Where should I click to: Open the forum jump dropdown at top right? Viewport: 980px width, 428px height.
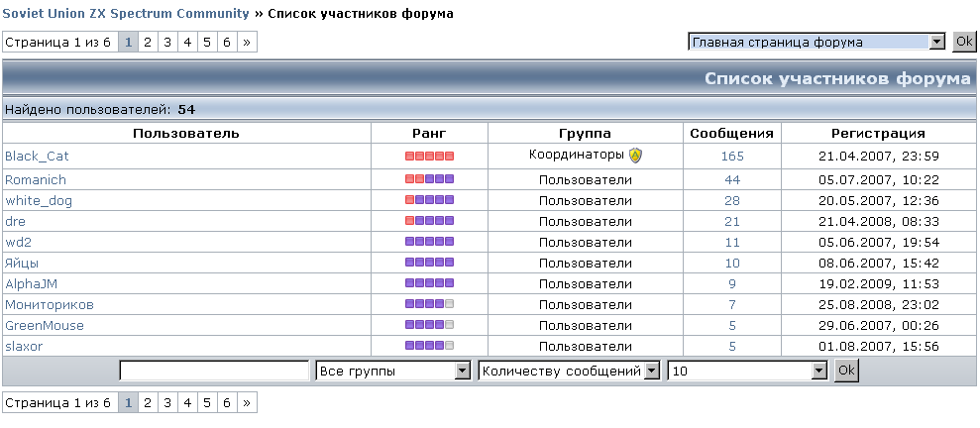pos(817,42)
